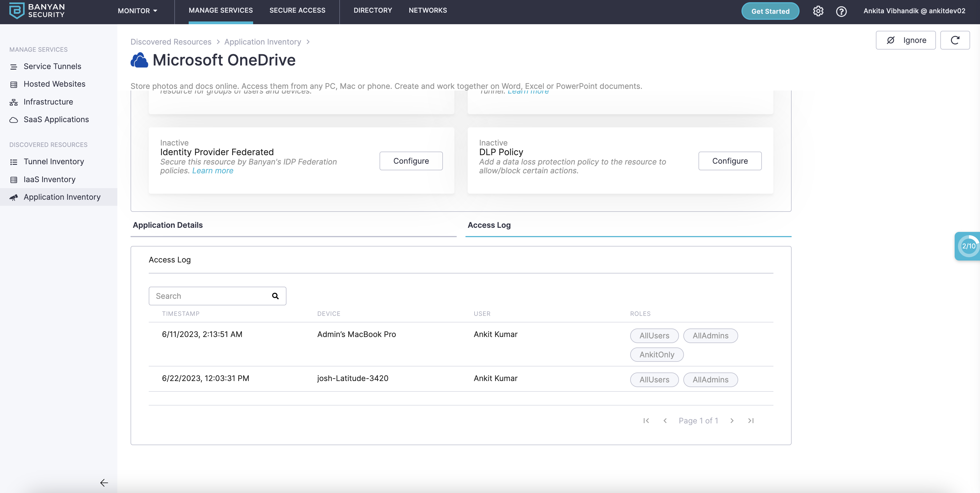Go to next access log page
Screen dimensions: 980x493
(x=732, y=421)
